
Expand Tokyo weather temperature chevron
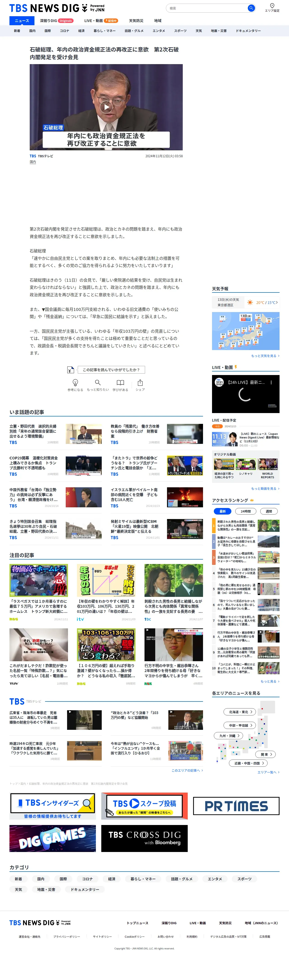[x=277, y=302]
